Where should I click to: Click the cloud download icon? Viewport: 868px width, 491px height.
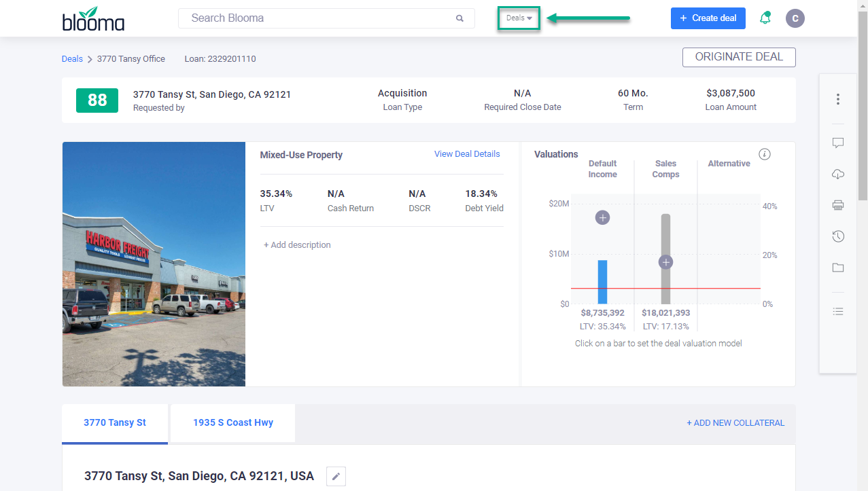[x=838, y=175]
